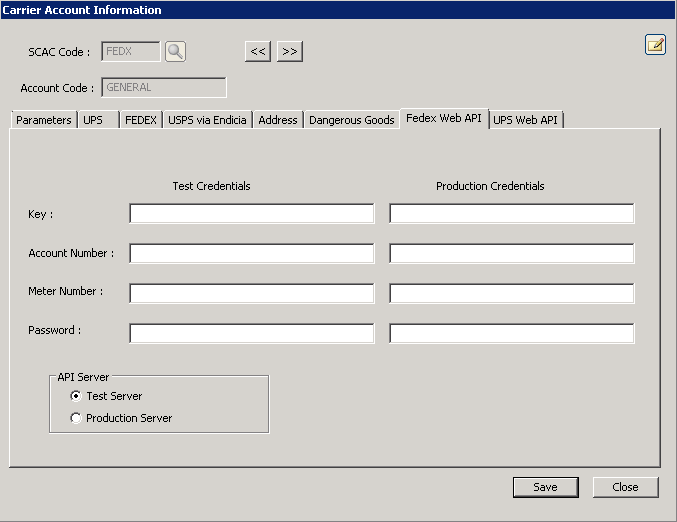Screen dimensions: 677x522
Task: Switch to USPS via Endicia tab
Action: pos(207,120)
